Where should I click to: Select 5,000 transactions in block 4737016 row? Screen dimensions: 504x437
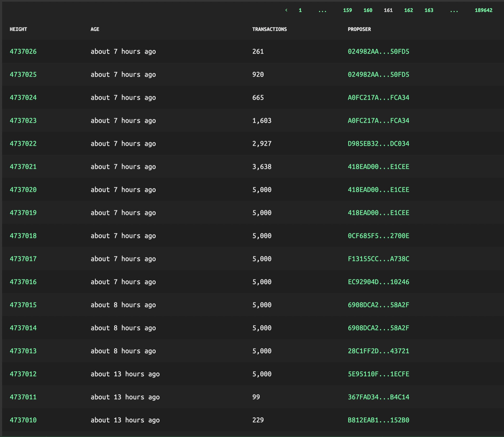(x=262, y=282)
